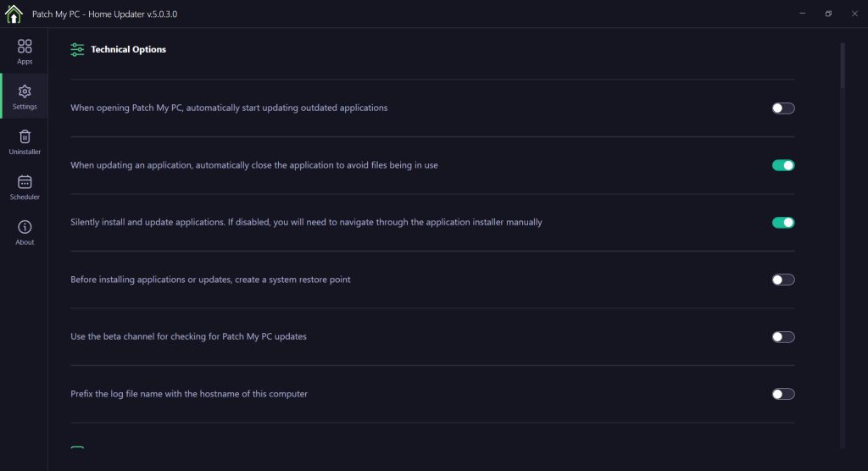Minimize the Patch My PC window
This screenshot has height=471, width=868.
(802, 14)
